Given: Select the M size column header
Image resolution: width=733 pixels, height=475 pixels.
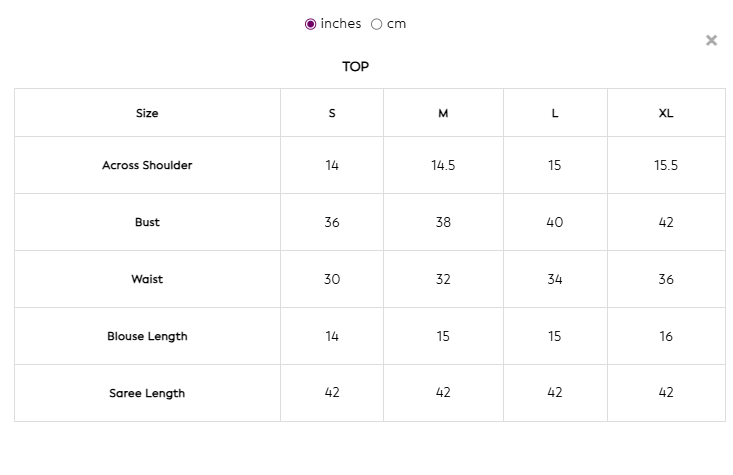Looking at the screenshot, I should coord(443,113).
